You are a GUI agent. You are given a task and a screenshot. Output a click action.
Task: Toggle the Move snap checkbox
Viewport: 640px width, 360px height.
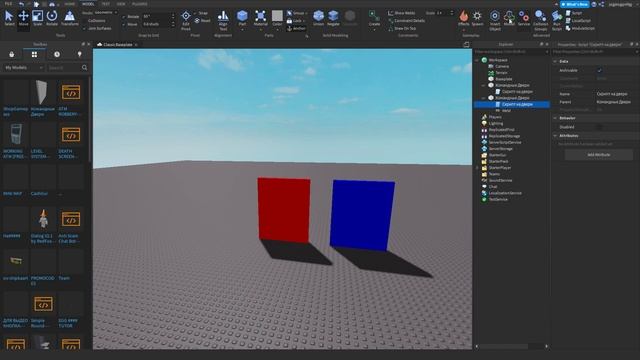(124, 24)
